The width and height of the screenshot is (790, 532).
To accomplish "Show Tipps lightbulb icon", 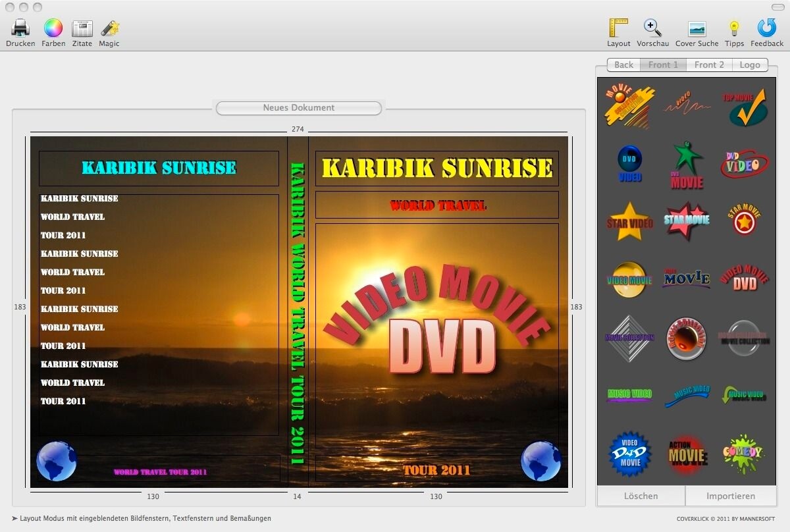I will 734,28.
